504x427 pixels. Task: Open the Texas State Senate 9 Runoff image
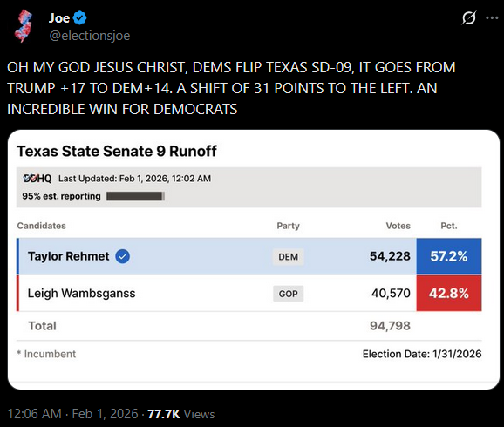(x=254, y=260)
